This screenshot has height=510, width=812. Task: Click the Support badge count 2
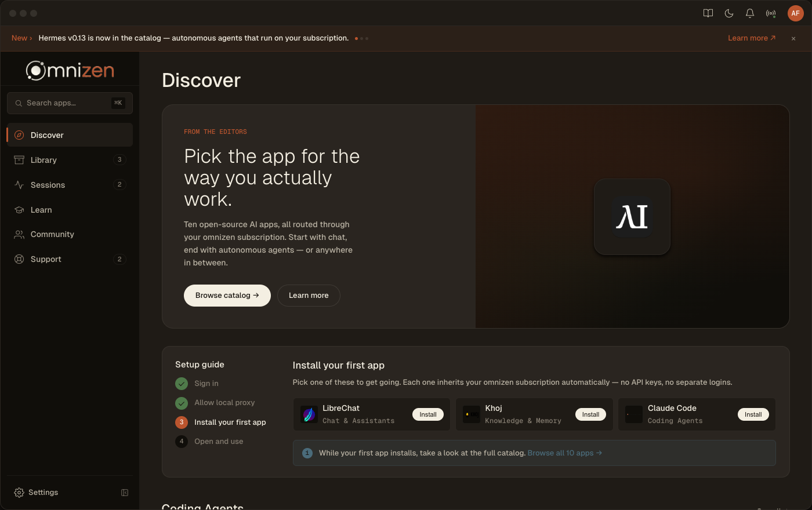119,259
